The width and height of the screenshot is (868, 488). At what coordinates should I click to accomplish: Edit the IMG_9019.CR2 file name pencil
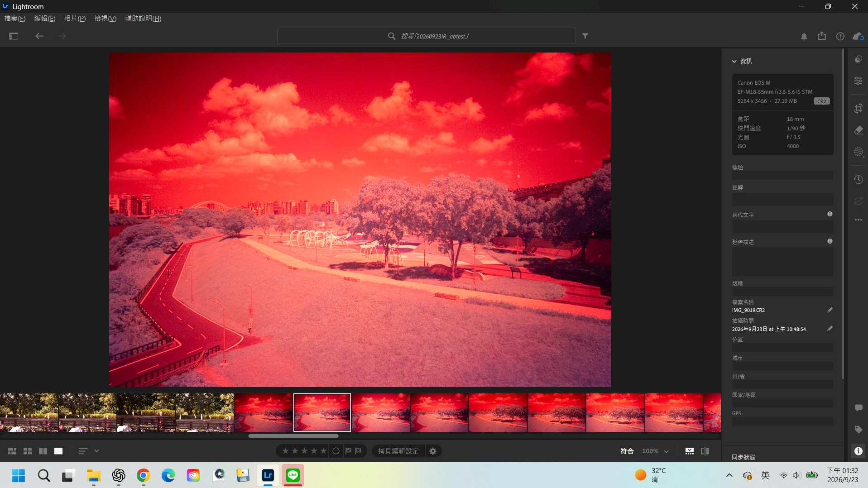[x=830, y=310]
